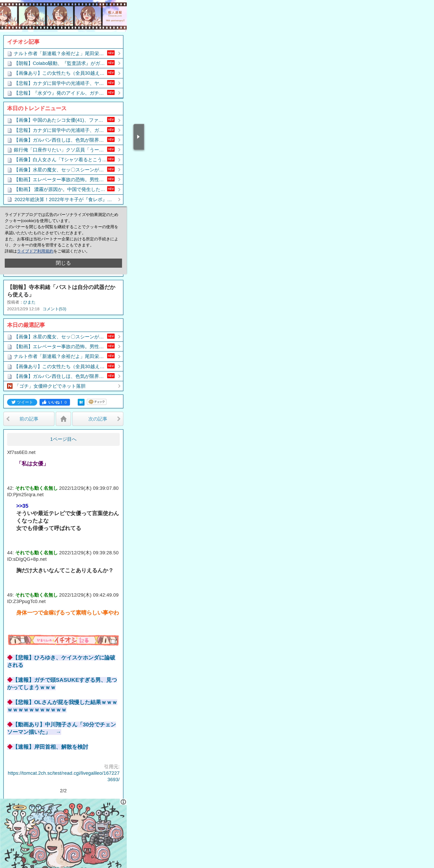434x868 pixels.
Task: Open author link ひまた
Action: point(29,302)
